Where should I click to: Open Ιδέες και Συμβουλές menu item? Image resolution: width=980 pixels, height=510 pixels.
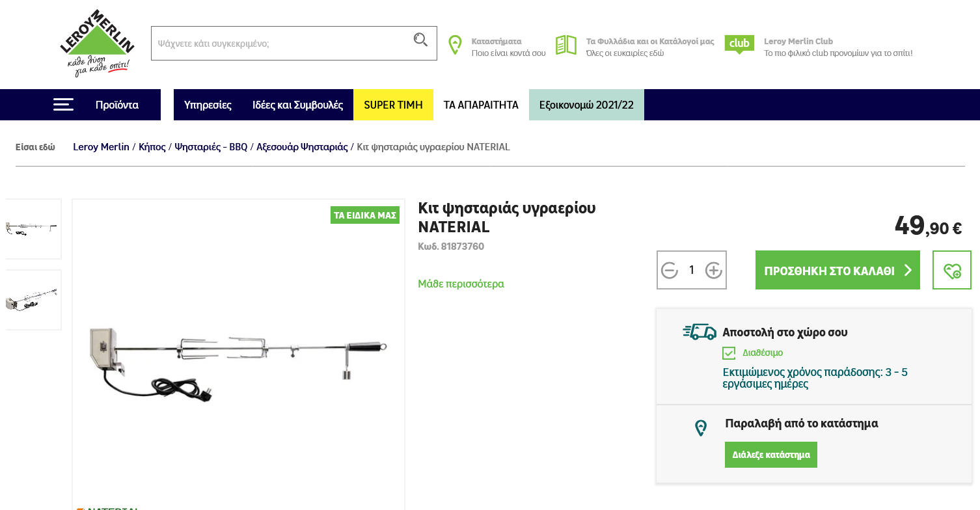(297, 105)
